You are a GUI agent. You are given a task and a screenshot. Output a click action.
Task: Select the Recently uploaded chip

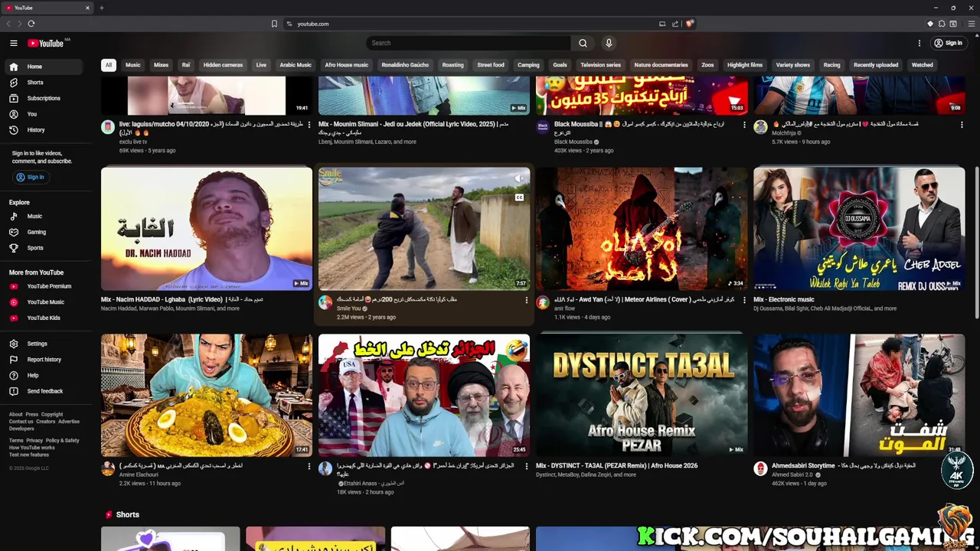(x=876, y=65)
